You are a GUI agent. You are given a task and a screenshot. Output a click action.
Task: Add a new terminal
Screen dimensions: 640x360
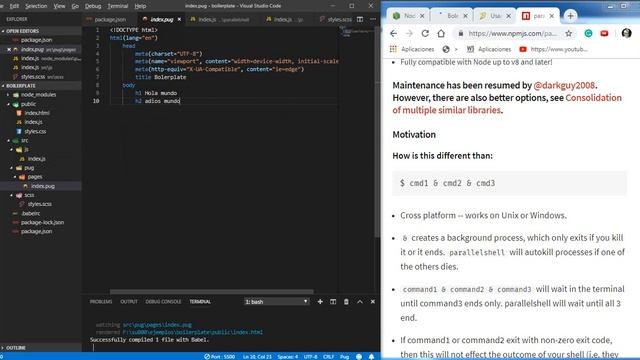[x=320, y=302]
